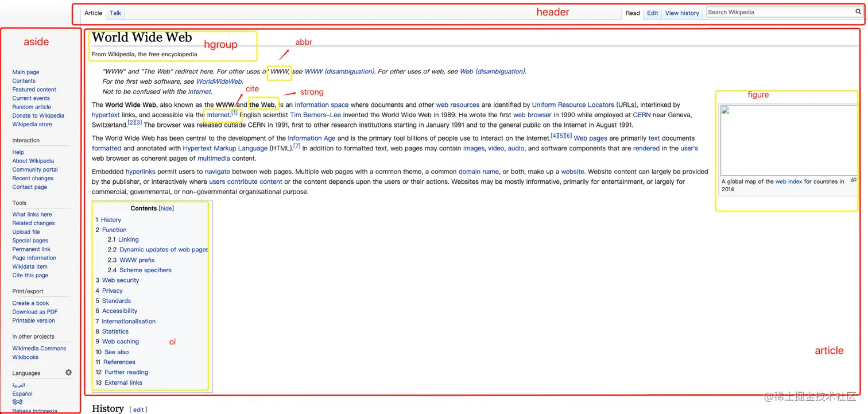View Page information
Viewport: 868px width, 414px height.
(34, 258)
